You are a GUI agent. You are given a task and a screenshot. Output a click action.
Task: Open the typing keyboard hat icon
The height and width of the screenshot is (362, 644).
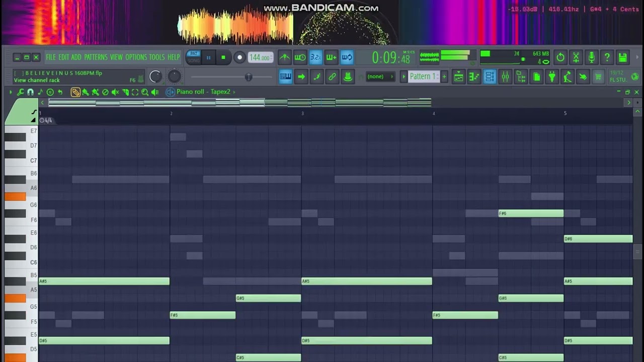pyautogui.click(x=348, y=77)
